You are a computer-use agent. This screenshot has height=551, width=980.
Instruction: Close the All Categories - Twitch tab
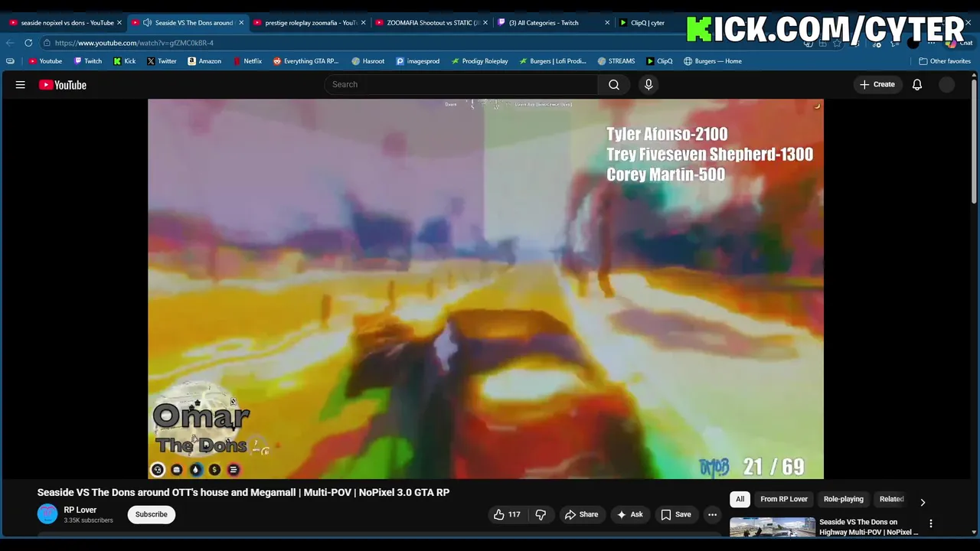[x=607, y=23]
